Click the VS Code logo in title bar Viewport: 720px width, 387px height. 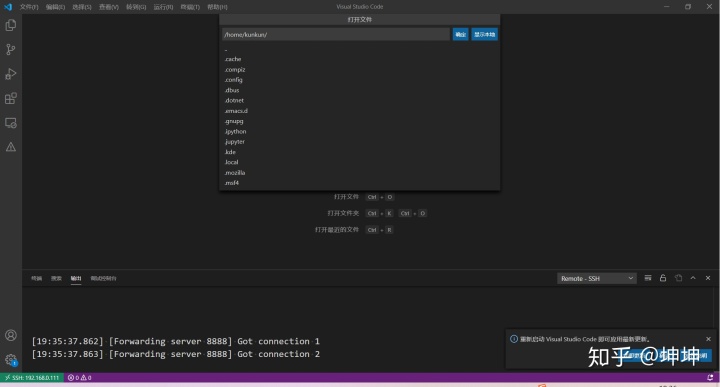8,7
